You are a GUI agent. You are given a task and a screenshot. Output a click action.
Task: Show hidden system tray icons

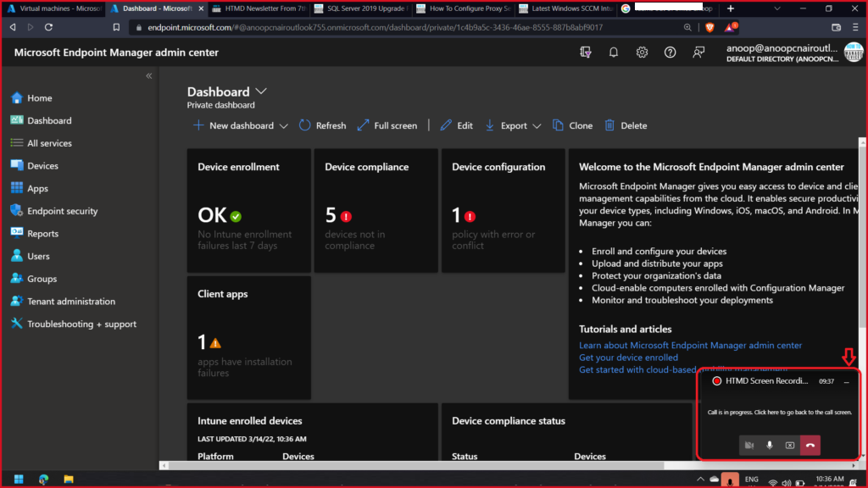[x=700, y=480]
